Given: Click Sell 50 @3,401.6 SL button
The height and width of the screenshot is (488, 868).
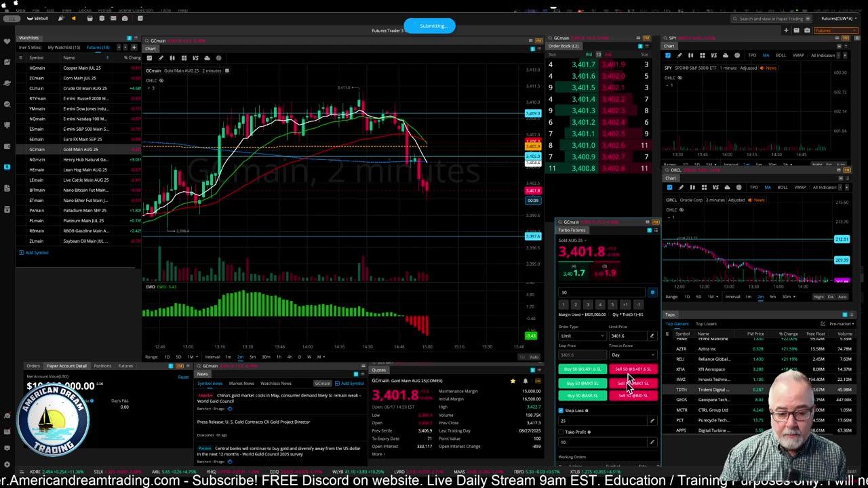Looking at the screenshot, I should click(x=633, y=369).
